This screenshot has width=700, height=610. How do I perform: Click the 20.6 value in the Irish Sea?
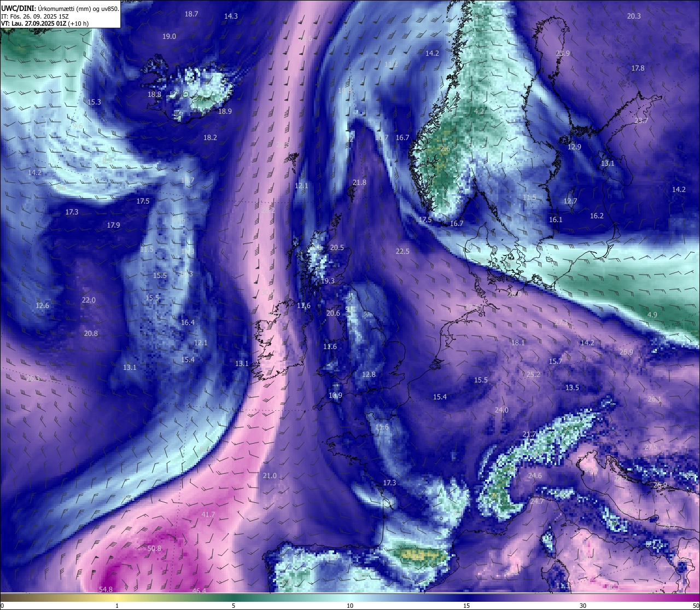click(x=333, y=313)
